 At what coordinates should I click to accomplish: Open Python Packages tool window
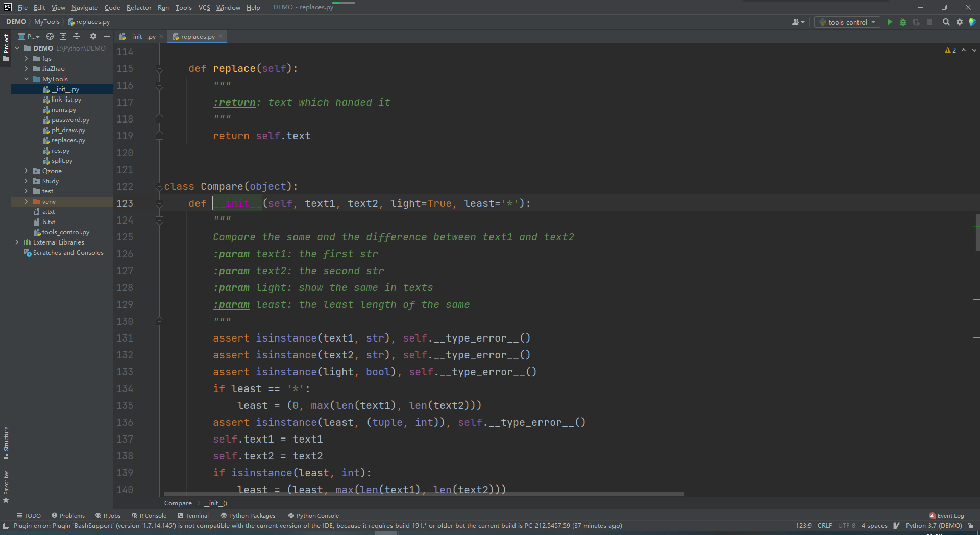[248, 515]
